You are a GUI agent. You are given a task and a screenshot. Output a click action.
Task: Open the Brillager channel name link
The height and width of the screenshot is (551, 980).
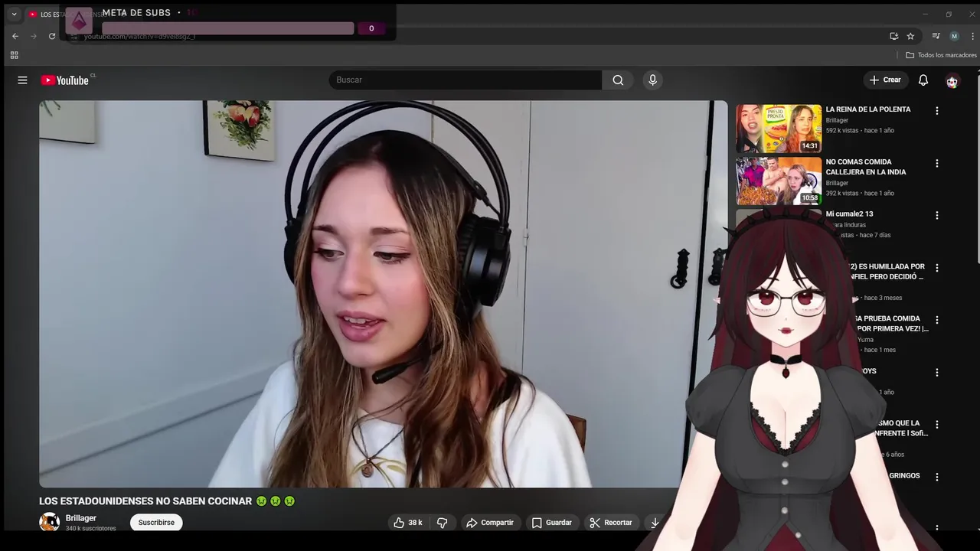(81, 518)
